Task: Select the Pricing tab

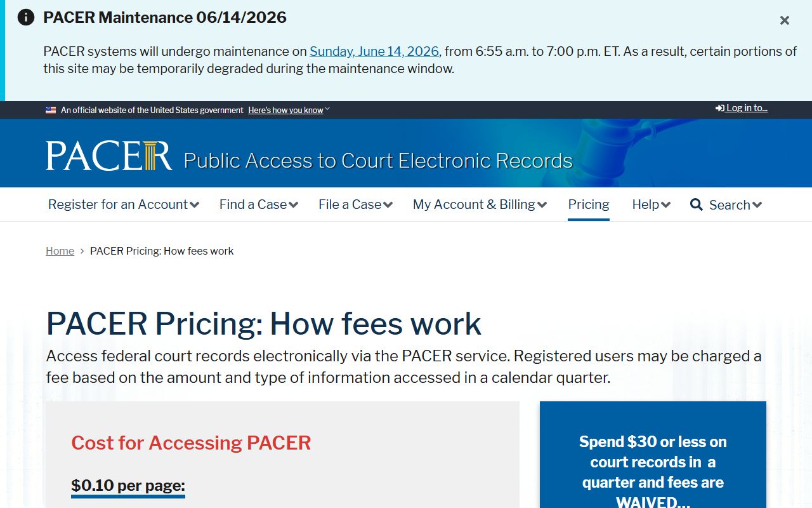Action: [589, 204]
